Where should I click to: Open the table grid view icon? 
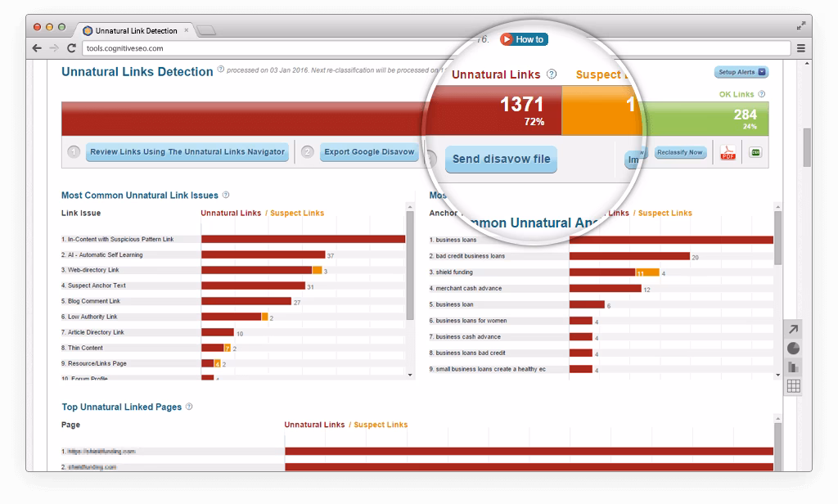[794, 386]
